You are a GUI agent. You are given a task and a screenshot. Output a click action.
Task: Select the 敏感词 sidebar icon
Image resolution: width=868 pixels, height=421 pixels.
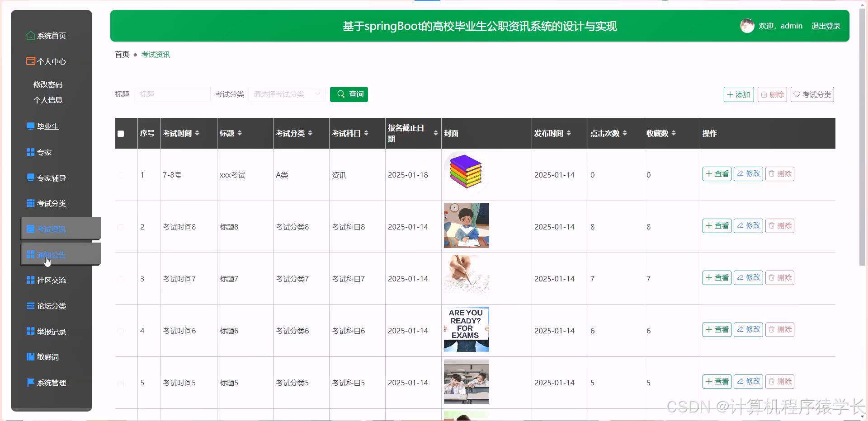30,356
